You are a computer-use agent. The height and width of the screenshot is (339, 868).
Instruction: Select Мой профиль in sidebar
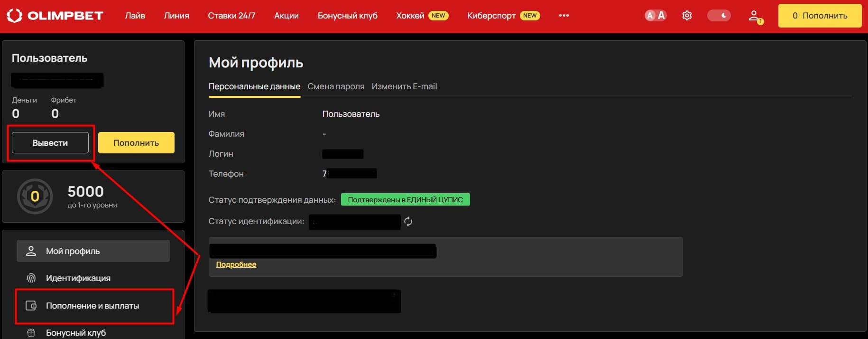(x=93, y=251)
